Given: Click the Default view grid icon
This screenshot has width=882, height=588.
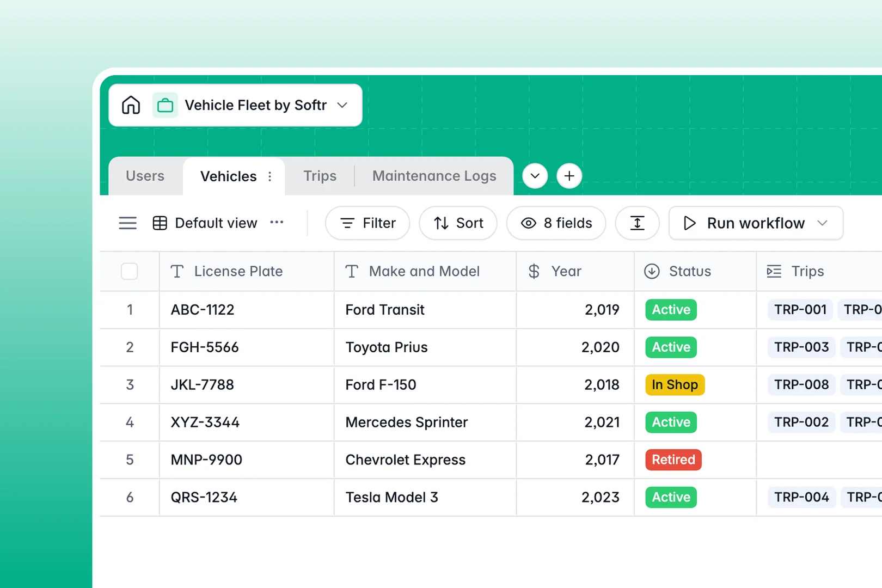Looking at the screenshot, I should pos(160,223).
